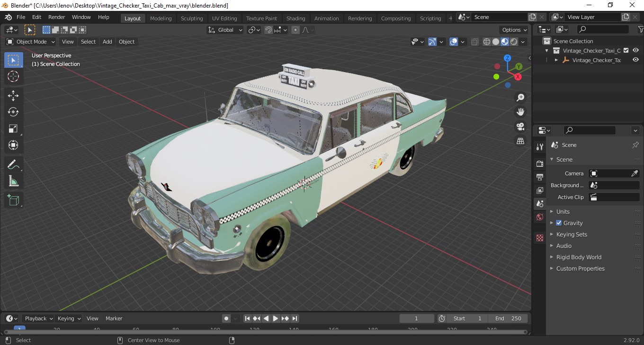
Task: Collapse the Vintage_Checker_Taxi_C collection tree
Action: coord(547,50)
